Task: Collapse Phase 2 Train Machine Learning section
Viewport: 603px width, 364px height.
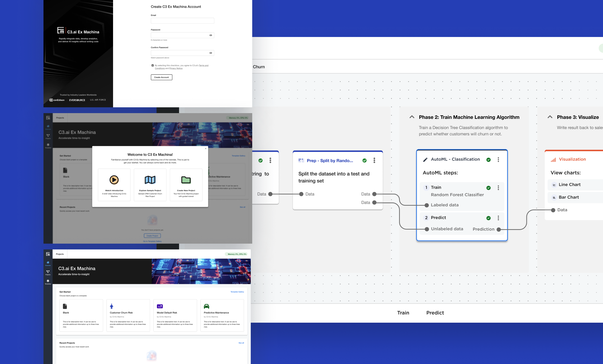Action: click(412, 117)
